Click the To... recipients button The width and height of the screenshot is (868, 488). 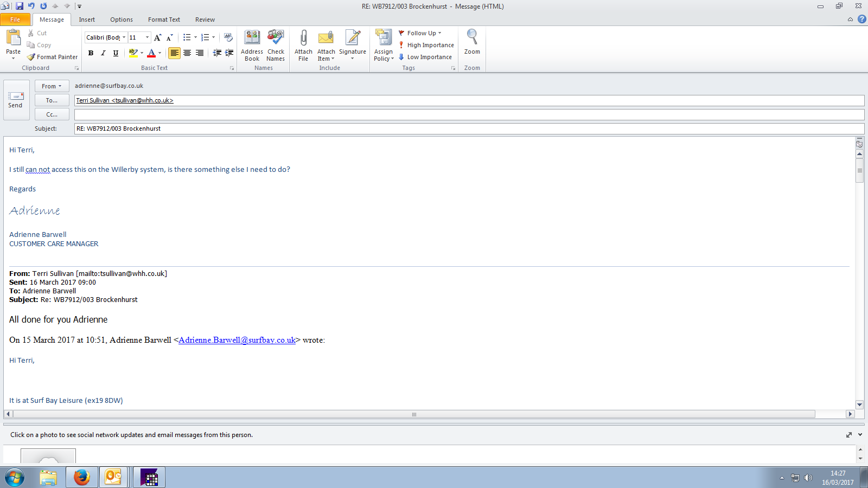pyautogui.click(x=52, y=100)
